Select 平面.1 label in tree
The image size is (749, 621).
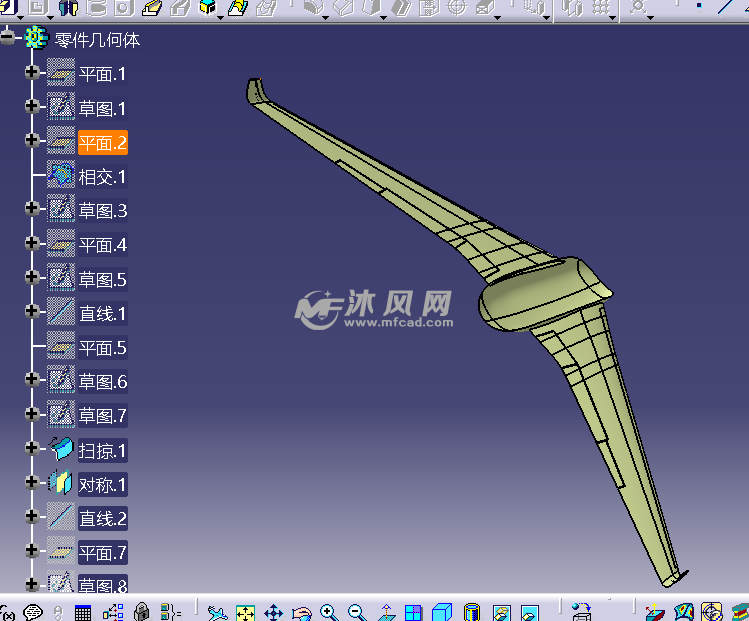103,74
